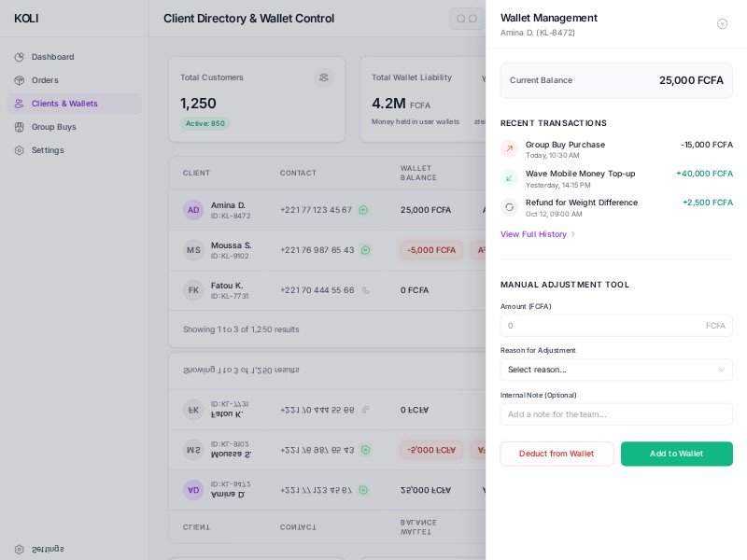This screenshot has height=560, width=747.
Task: Open the Group Buys section
Action: (x=53, y=127)
